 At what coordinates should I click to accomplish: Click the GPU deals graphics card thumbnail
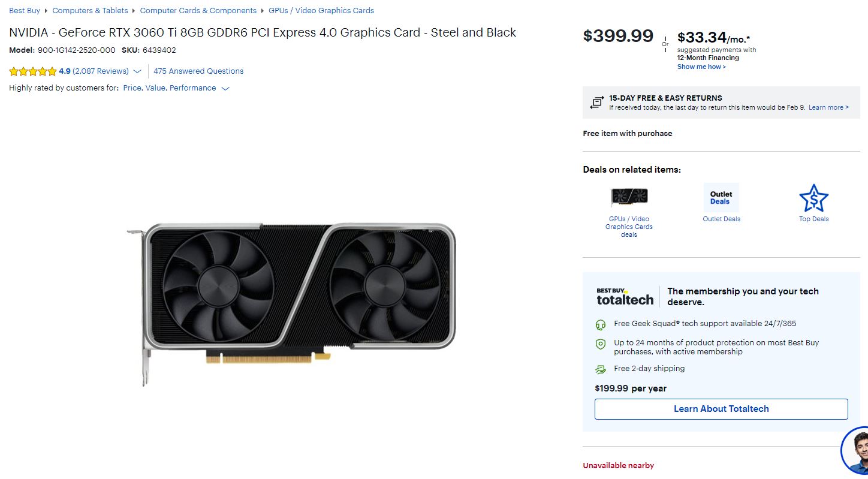(x=629, y=197)
